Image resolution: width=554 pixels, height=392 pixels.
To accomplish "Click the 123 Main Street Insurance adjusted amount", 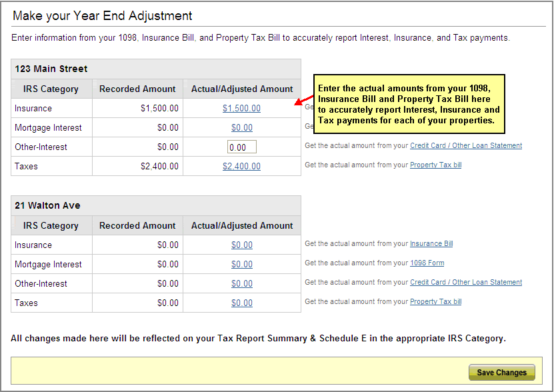I will [x=241, y=108].
